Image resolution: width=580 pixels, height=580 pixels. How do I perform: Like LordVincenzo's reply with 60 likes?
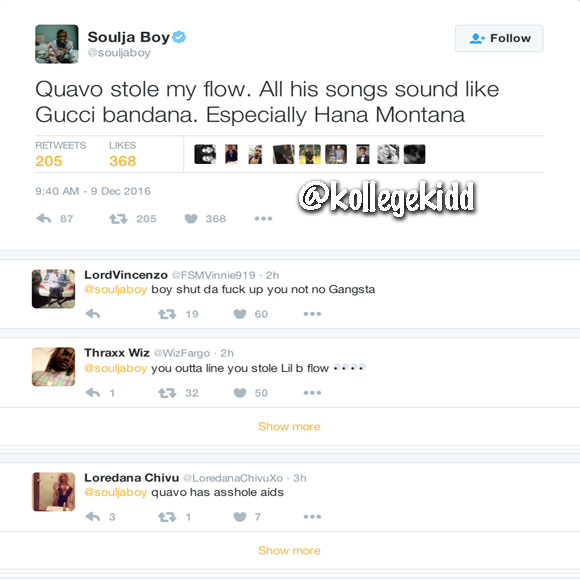240,314
